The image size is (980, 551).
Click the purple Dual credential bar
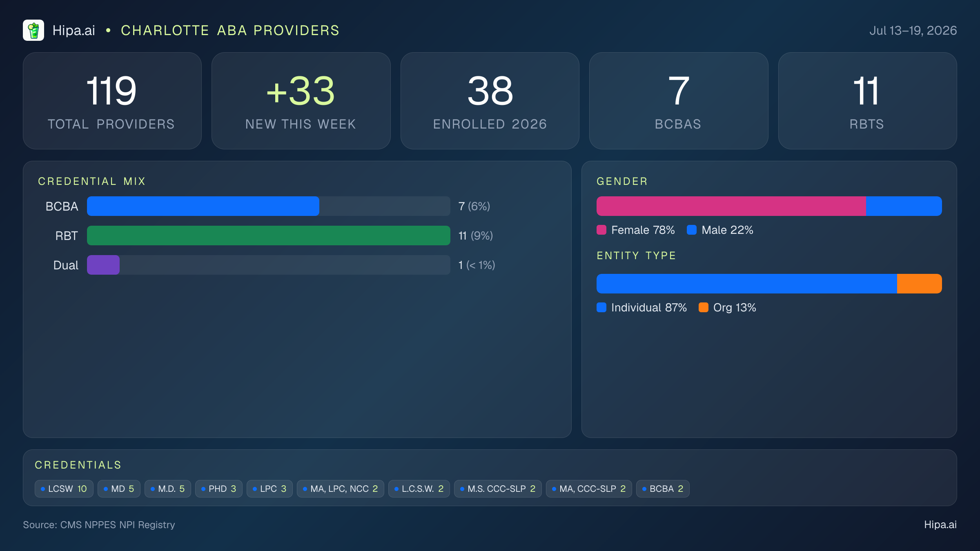[x=103, y=265]
